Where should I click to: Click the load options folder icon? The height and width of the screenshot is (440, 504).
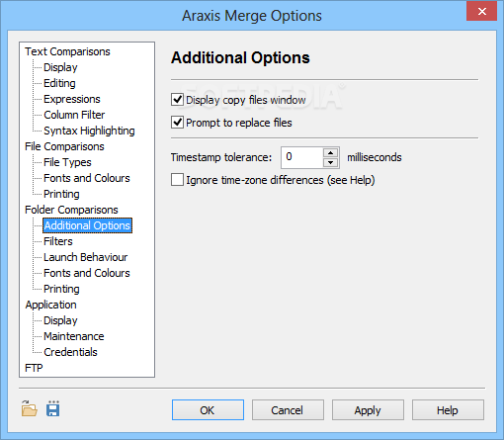point(30,408)
